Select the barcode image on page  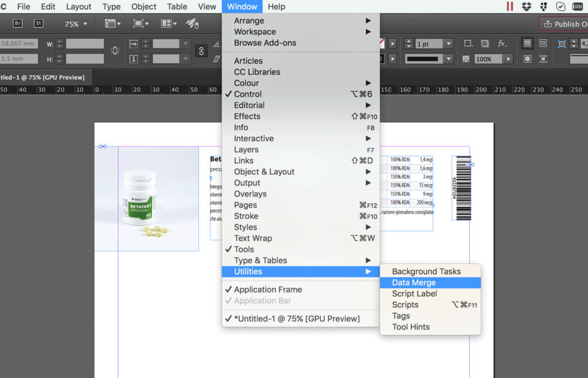461,188
